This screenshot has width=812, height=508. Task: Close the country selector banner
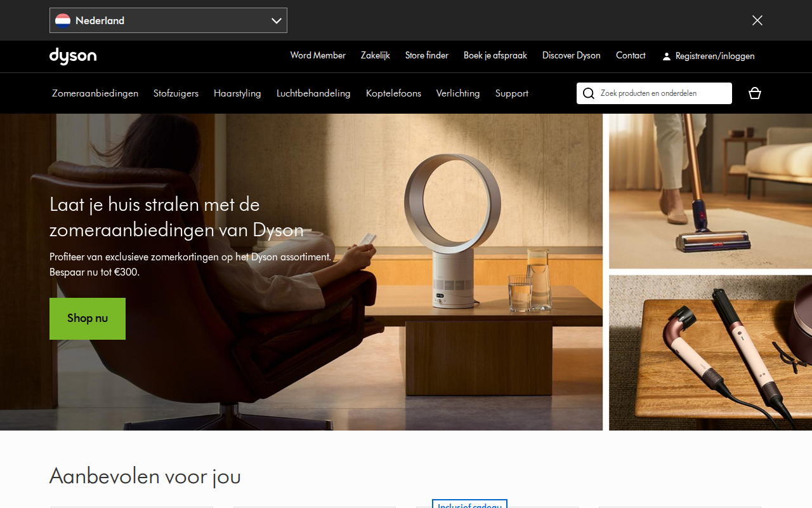pos(757,20)
